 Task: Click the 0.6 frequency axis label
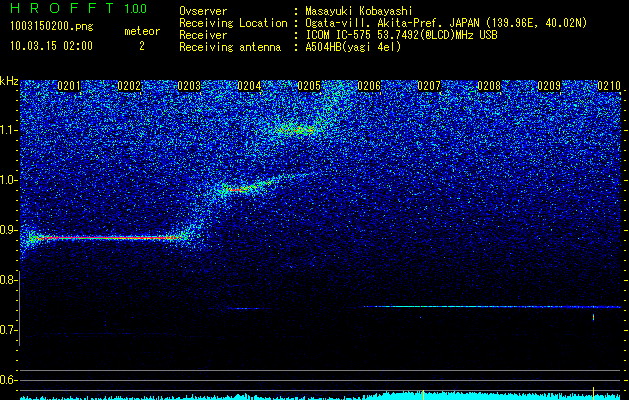point(8,380)
